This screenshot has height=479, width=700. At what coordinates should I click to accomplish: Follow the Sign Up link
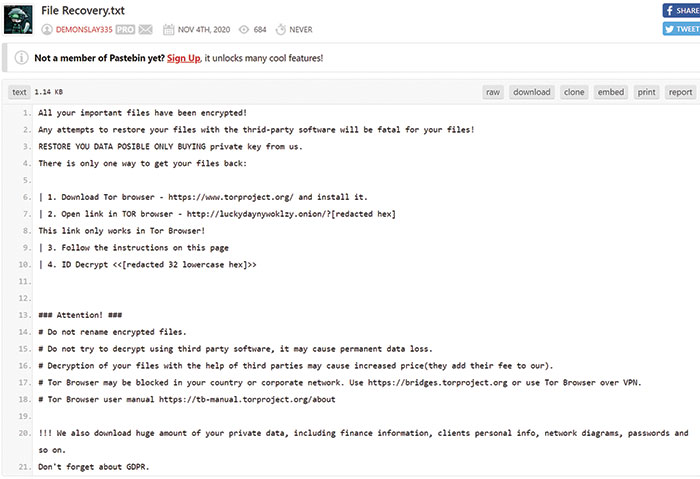click(x=183, y=58)
